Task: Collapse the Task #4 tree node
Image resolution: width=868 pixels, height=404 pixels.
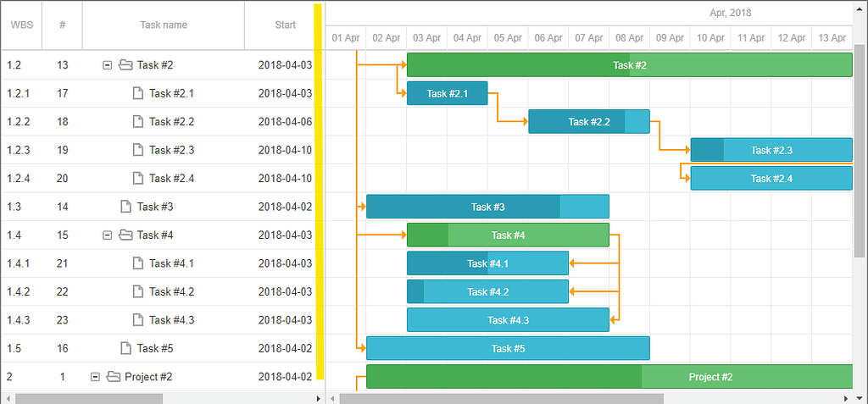Action: (108, 235)
